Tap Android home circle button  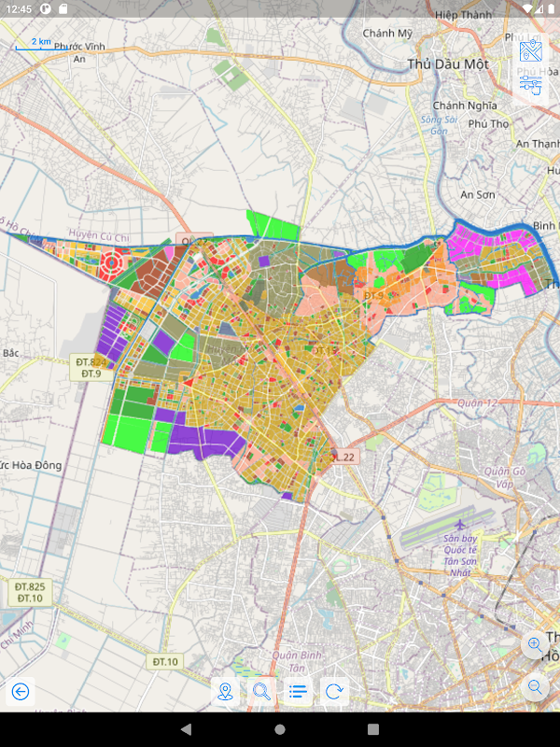point(280,729)
